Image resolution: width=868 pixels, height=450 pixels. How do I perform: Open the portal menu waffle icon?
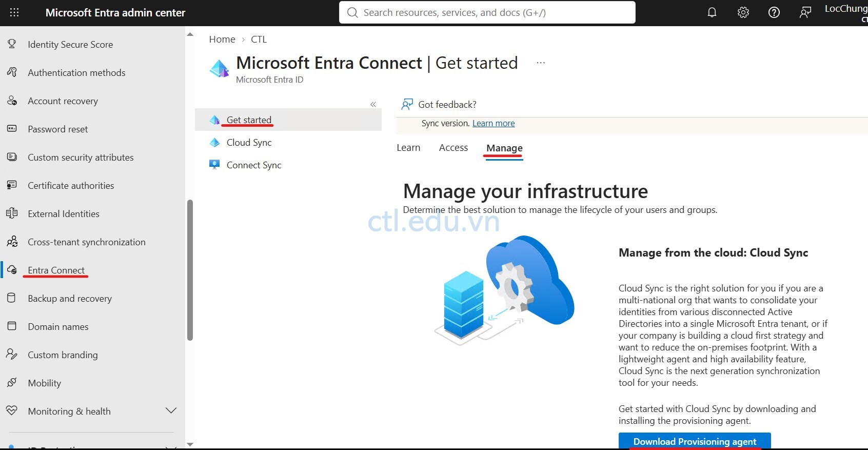[x=14, y=12]
